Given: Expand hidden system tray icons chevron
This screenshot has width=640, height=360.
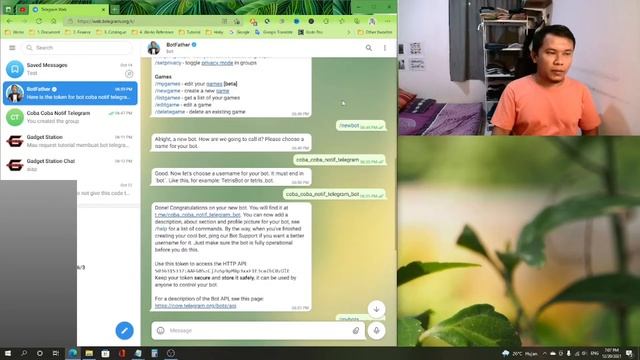Looking at the screenshot, I should [544, 353].
